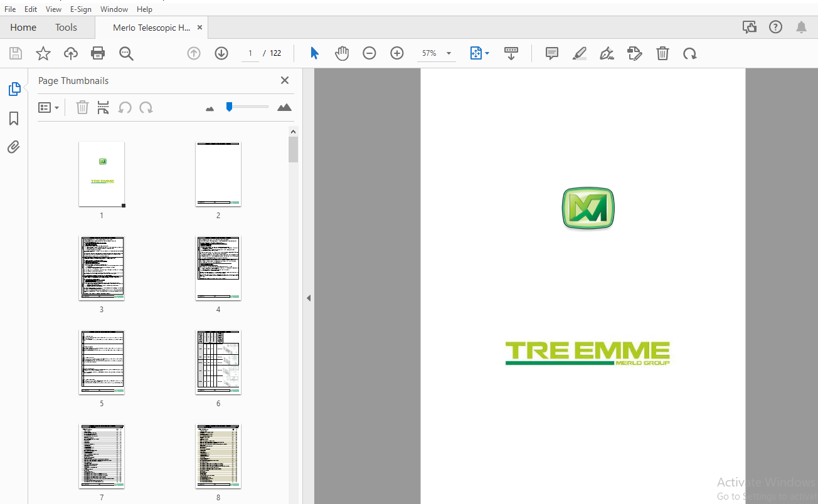The image size is (818, 504).
Task: Add the document to starred with the star icon
Action: 43,53
